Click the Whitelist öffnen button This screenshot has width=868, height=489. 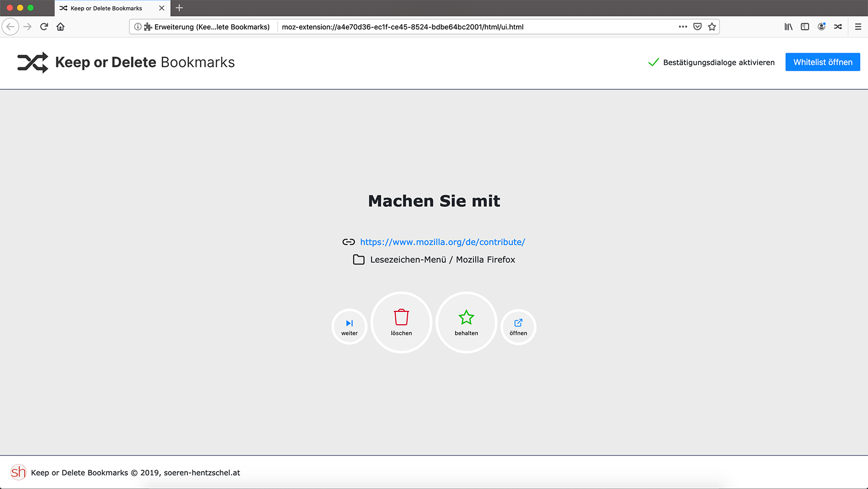(x=823, y=62)
